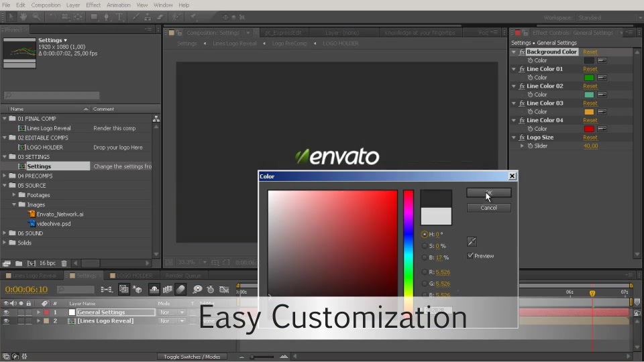
Task: Click the brainstorm timeline icon
Action: [x=197, y=290]
